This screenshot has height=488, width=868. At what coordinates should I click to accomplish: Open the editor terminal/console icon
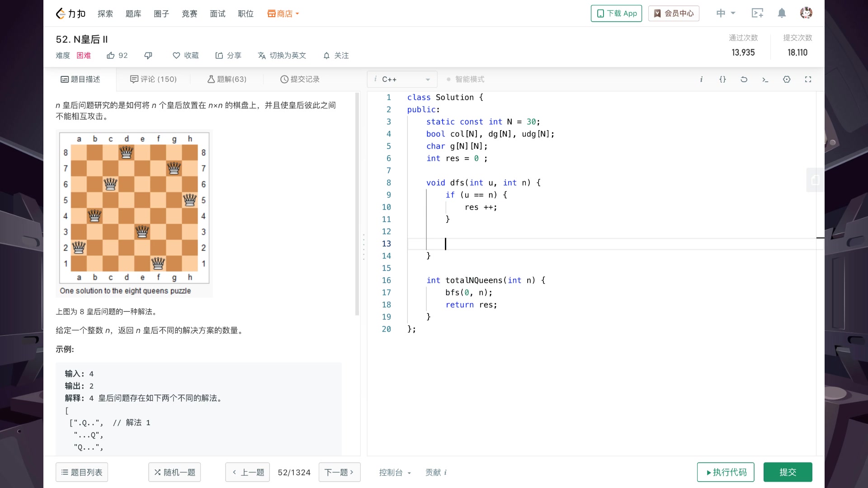[x=765, y=79]
